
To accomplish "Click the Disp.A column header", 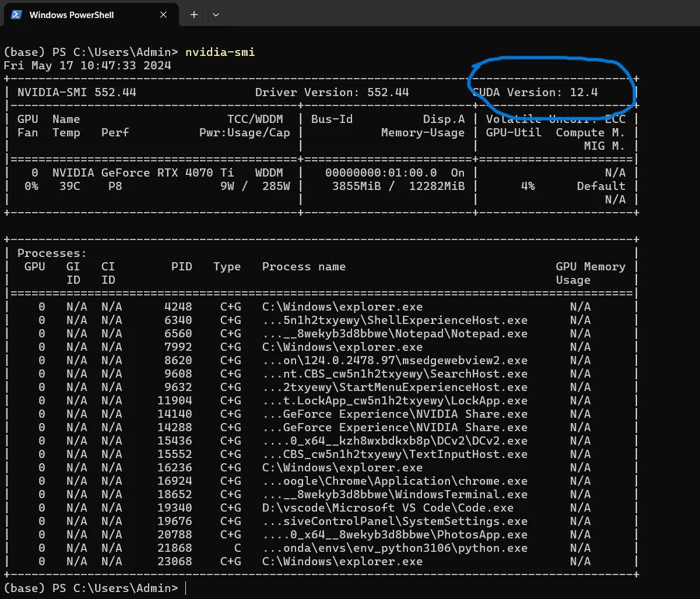I will coord(444,119).
